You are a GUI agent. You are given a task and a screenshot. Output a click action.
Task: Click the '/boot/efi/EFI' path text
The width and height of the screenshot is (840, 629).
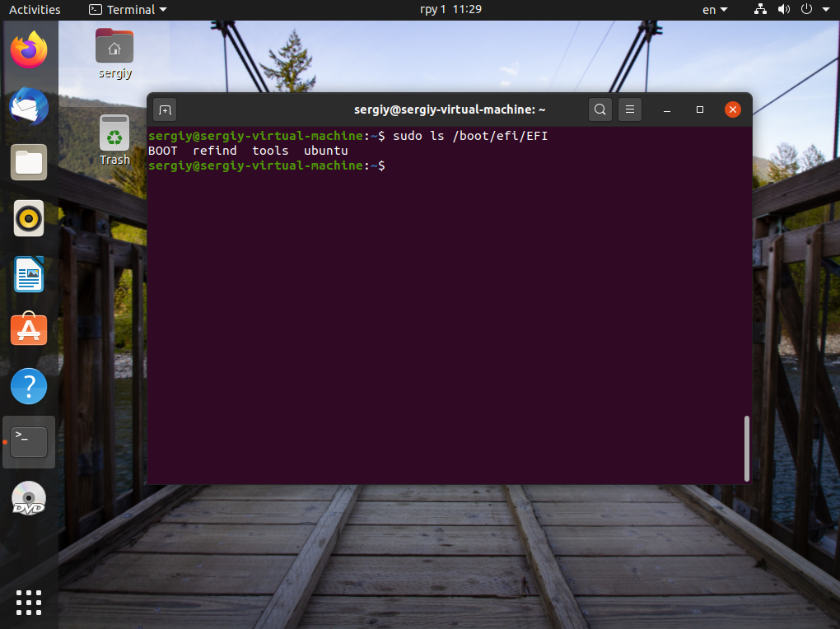click(x=501, y=136)
